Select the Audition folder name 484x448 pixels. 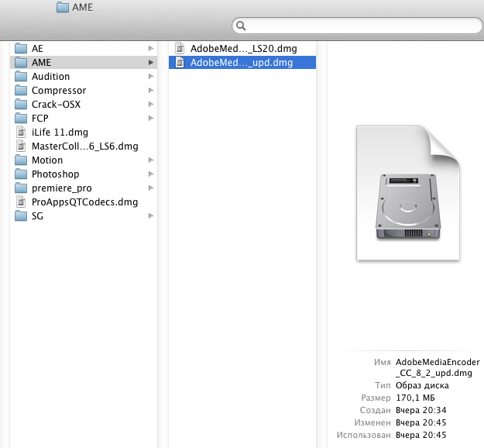(x=51, y=76)
